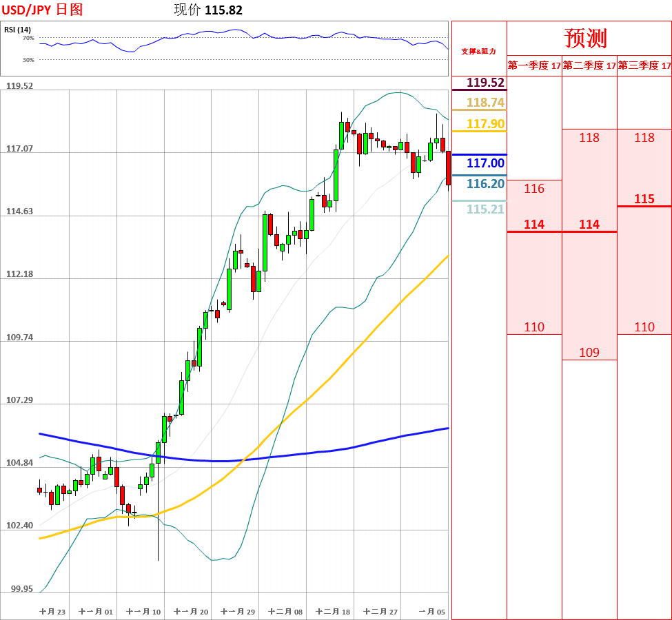The height and width of the screenshot is (620, 672).
Task: Select the 一月 05 date label
Action: click(432, 612)
